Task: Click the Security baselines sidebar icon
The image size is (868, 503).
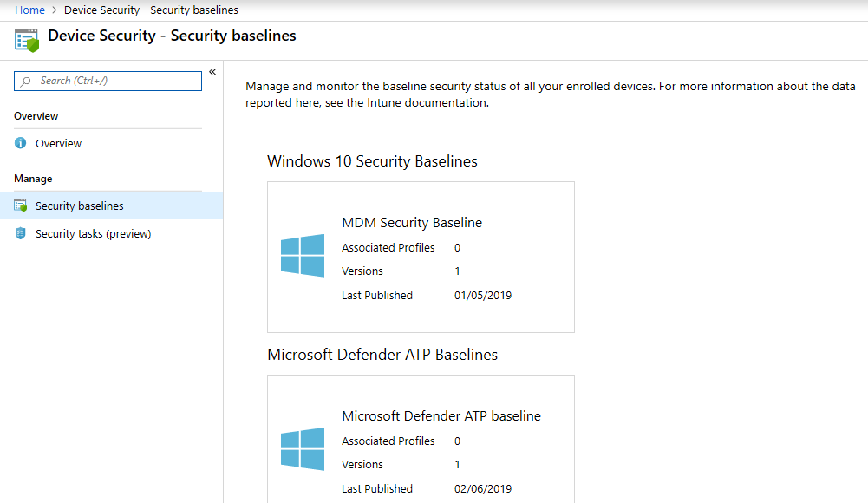Action: [x=21, y=206]
